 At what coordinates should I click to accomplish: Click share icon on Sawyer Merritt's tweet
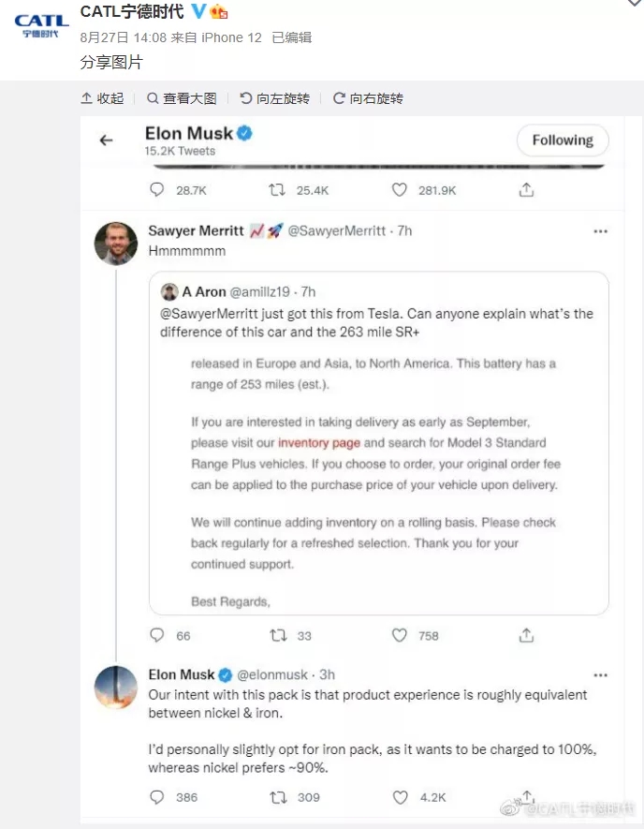[x=527, y=635]
